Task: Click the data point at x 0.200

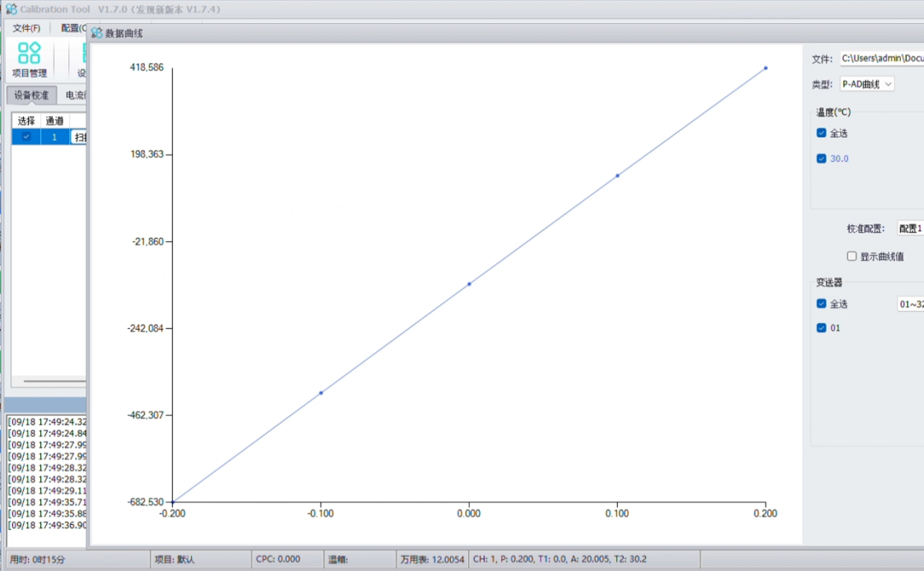Action: coord(766,68)
